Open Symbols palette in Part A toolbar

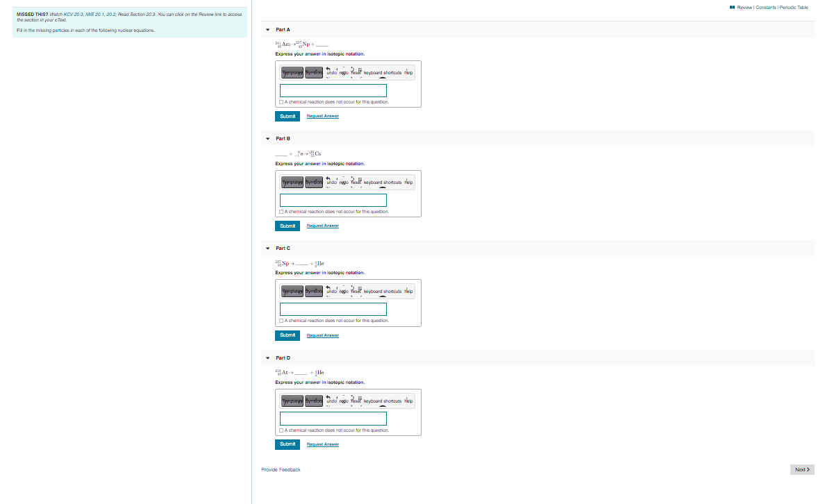(314, 73)
